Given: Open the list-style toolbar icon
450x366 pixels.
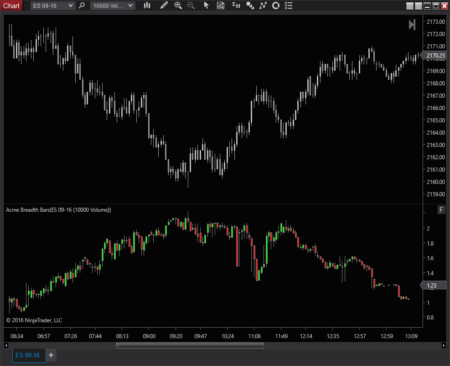Looking at the screenshot, I should [289, 5].
